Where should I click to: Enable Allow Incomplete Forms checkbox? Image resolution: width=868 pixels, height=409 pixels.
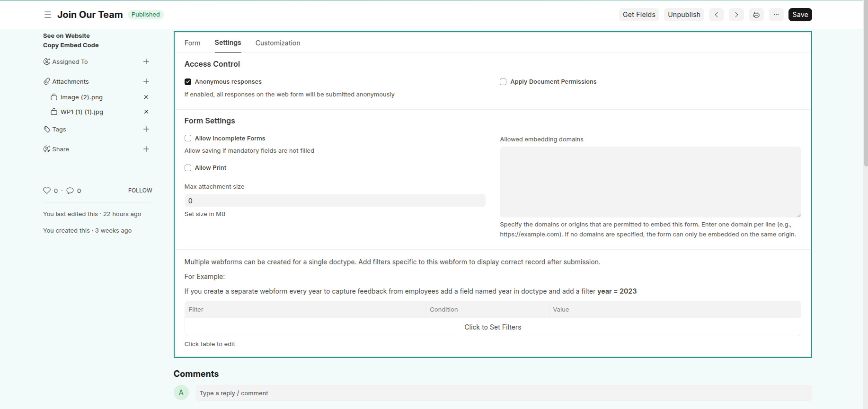point(188,138)
